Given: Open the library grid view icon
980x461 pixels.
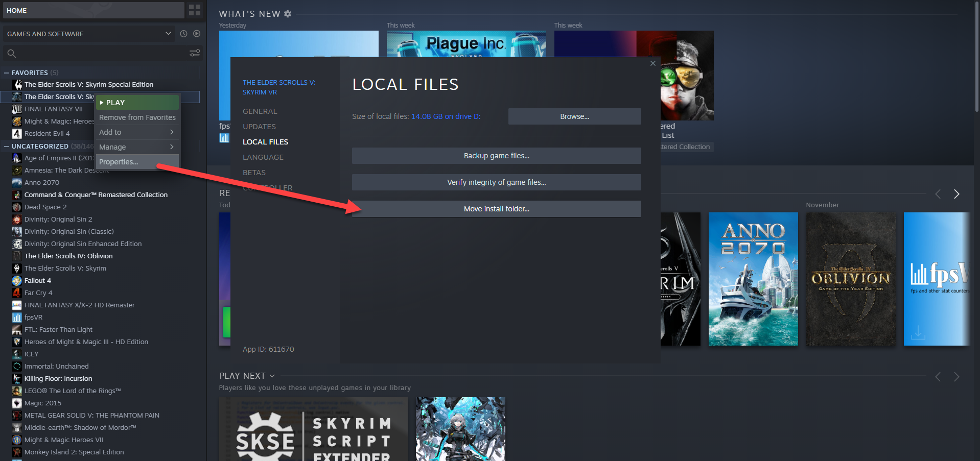Looking at the screenshot, I should click(x=195, y=10).
